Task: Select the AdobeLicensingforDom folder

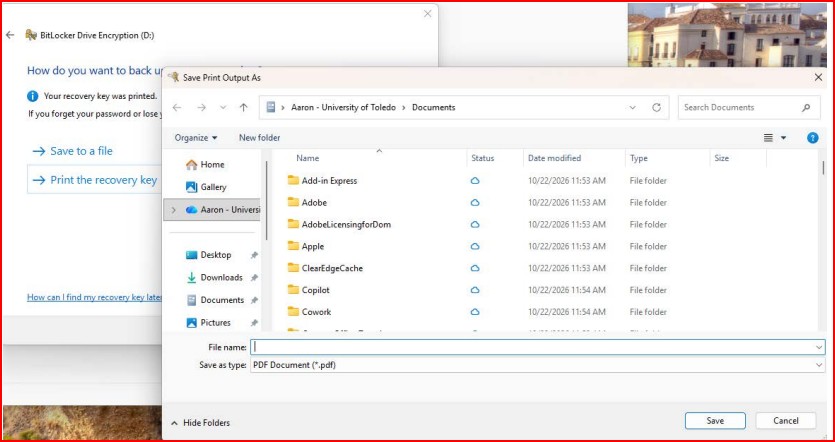Action: pos(346,224)
